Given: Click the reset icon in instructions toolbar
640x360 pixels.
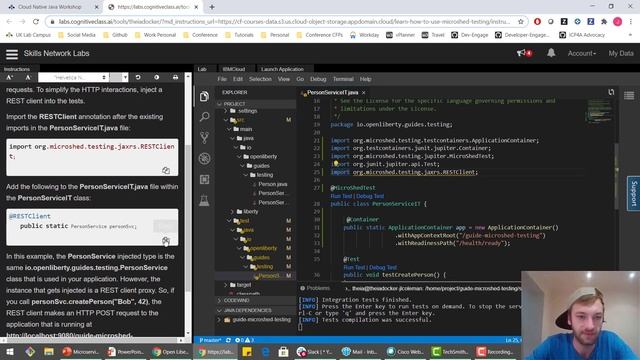Looking at the screenshot, I should (x=138, y=77).
